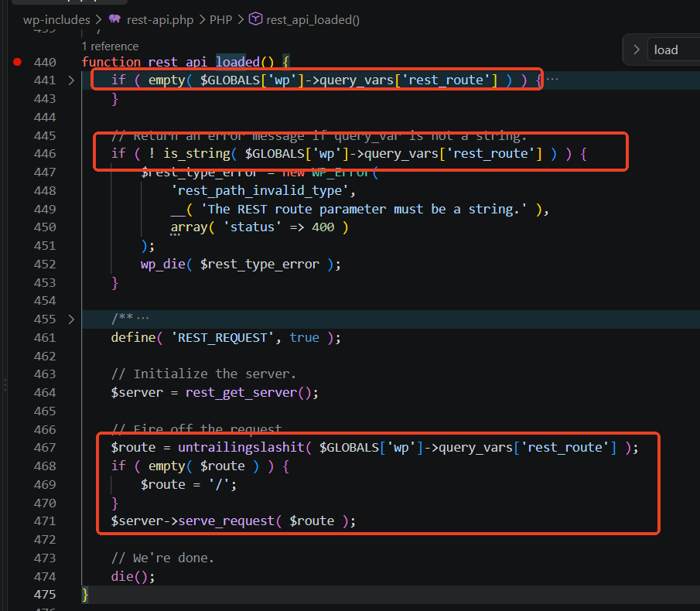Click untrailingslashit call on line 467
The height and width of the screenshot is (611, 700).
click(241, 448)
